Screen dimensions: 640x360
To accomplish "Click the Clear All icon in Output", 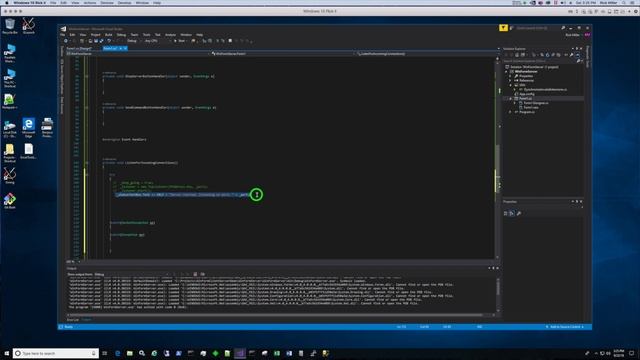I will tap(195, 274).
